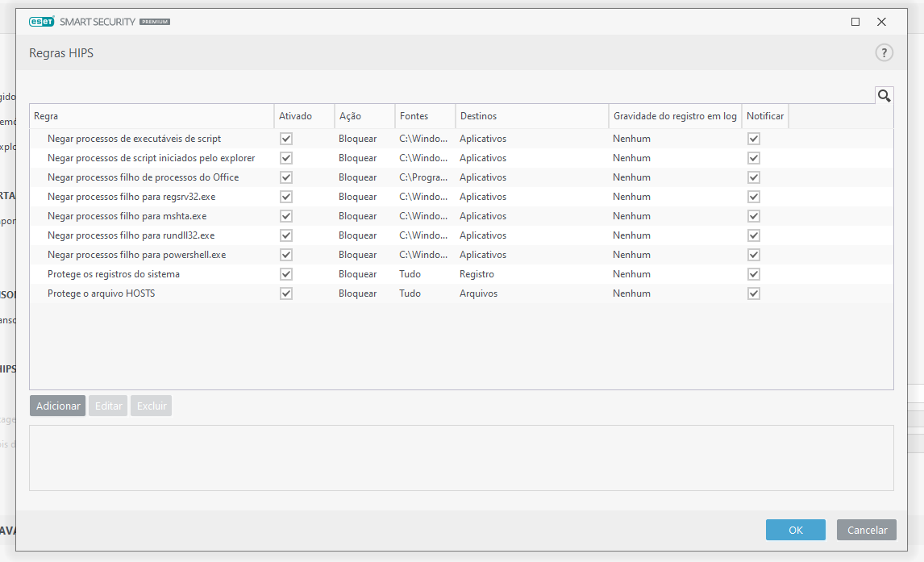Screen dimensions: 924x562
Task: Open the help question mark icon
Action: tap(884, 53)
